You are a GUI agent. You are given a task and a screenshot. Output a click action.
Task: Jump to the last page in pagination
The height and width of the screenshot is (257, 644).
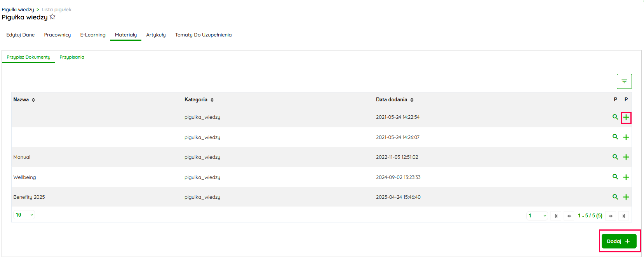click(x=624, y=216)
